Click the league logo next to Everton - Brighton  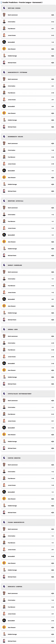click(x=4, y=458)
